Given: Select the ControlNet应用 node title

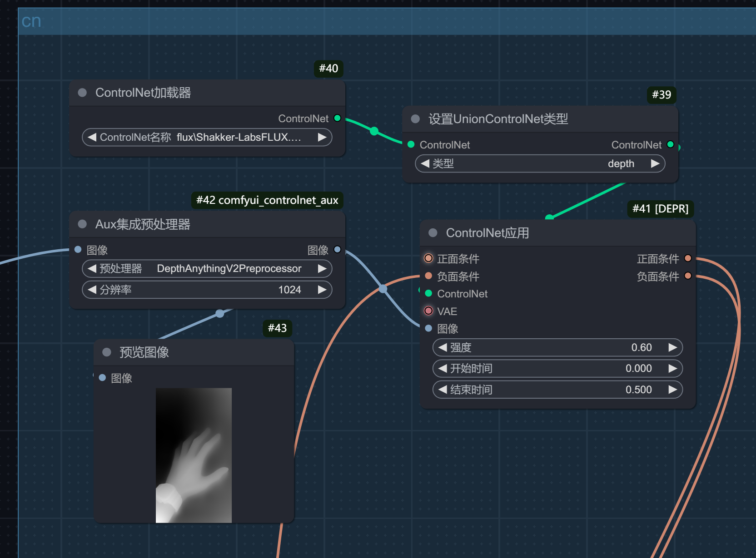Looking at the screenshot, I should [487, 232].
